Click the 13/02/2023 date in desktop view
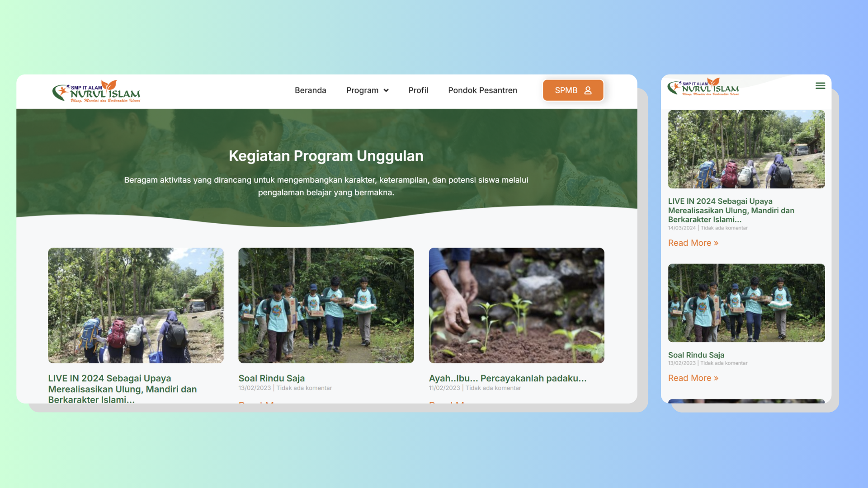868x488 pixels. click(255, 388)
